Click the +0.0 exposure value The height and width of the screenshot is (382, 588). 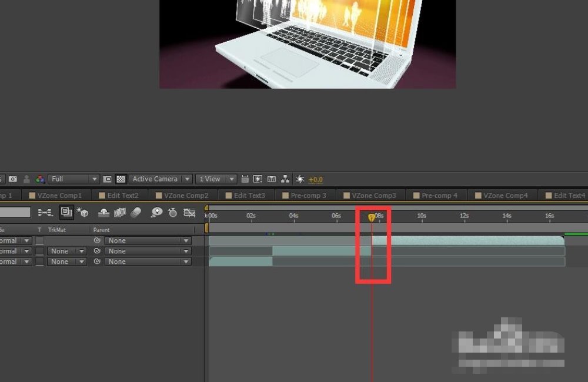click(316, 180)
